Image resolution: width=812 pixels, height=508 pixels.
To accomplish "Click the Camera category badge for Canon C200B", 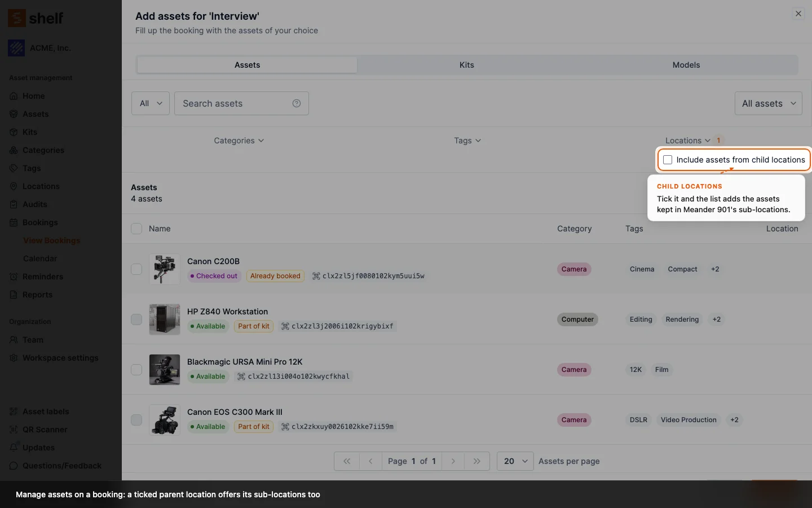I will [x=574, y=269].
